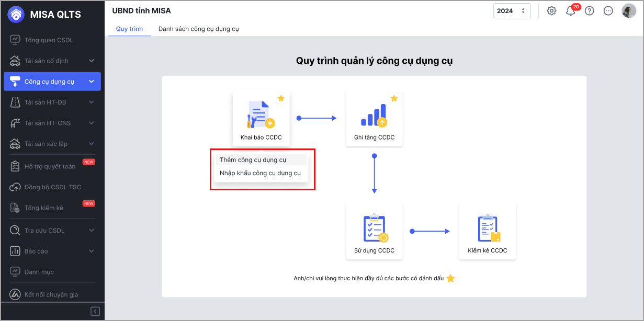The width and height of the screenshot is (644, 321).
Task: Click the Sử dụng CCDC clipboard icon
Action: 374,229
